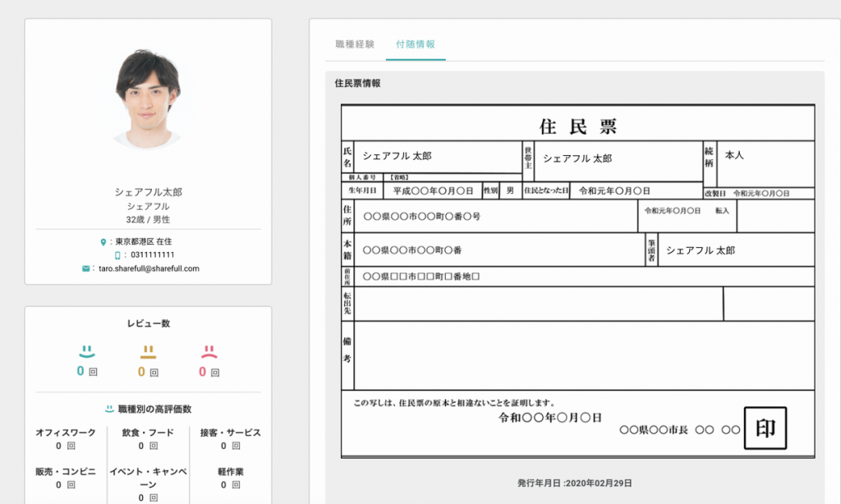The height and width of the screenshot is (504, 841).
Task: Click the name シェアフル太郎 in the profile card
Action: (x=148, y=192)
